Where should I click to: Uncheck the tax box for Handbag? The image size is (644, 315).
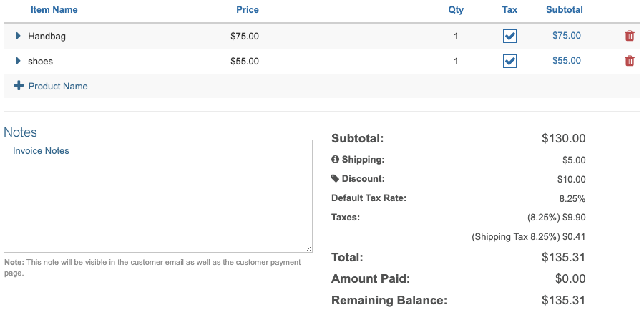[x=509, y=36]
